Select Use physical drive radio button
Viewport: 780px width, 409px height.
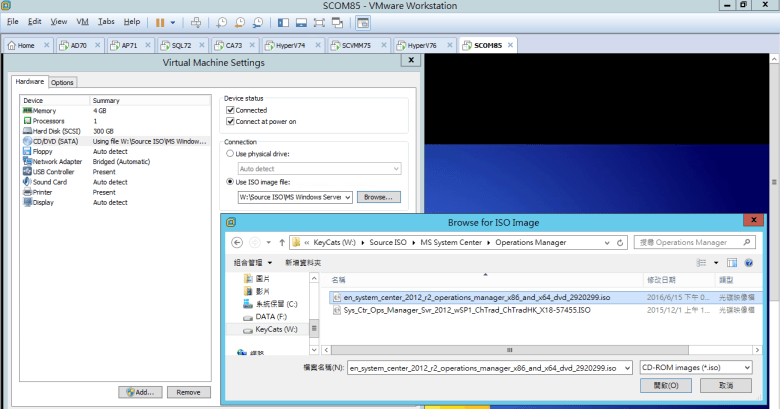tap(230, 154)
